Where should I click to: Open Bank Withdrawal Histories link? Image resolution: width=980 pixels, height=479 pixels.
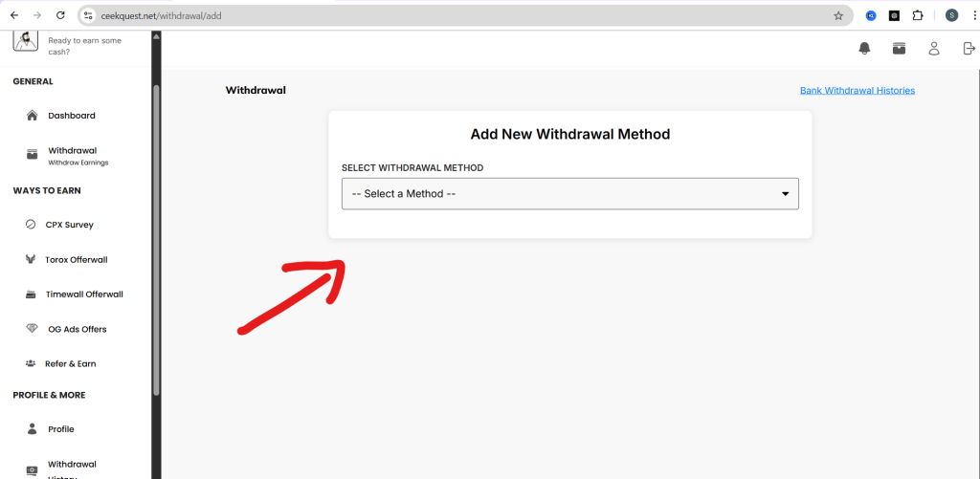click(857, 91)
